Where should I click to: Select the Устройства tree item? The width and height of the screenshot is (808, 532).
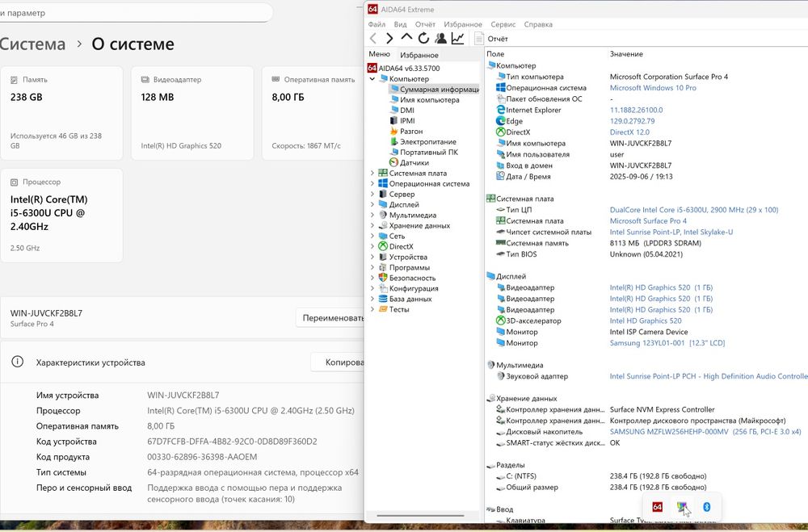(x=402, y=257)
